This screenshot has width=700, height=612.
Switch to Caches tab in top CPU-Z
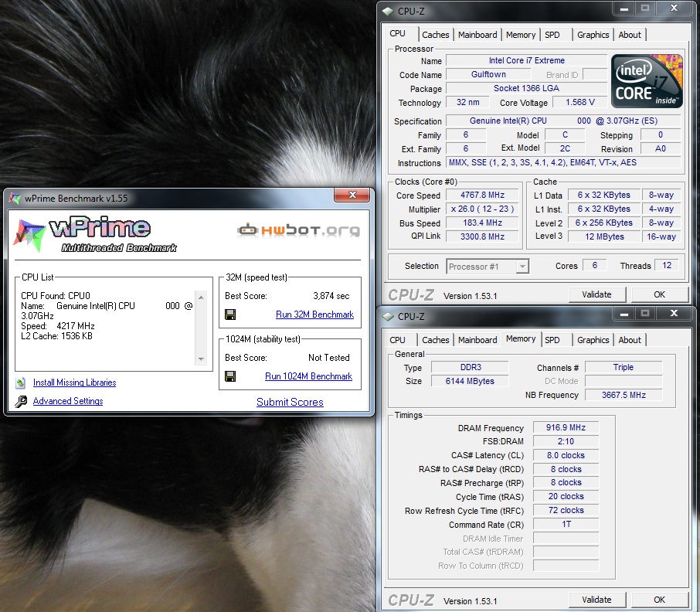pyautogui.click(x=435, y=35)
